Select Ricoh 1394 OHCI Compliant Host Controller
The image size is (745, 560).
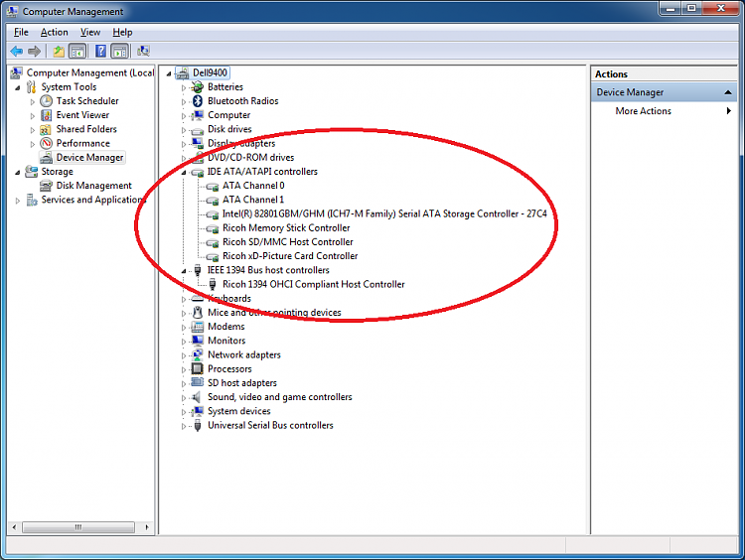(314, 284)
